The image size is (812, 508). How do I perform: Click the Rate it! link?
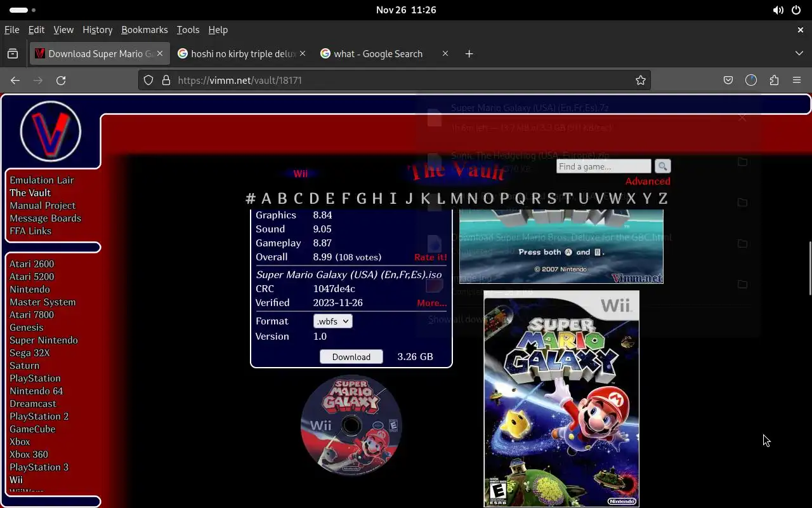[431, 257]
